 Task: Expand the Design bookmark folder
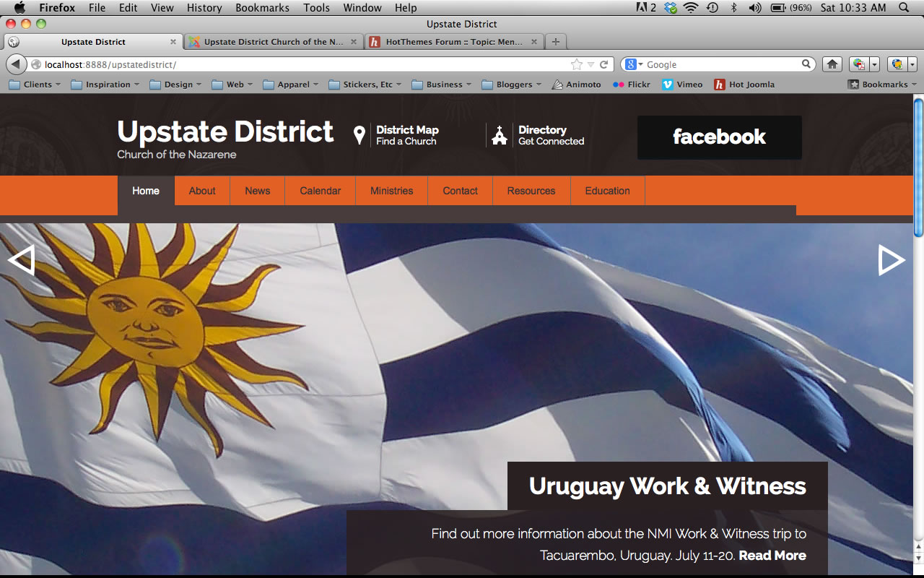point(175,85)
